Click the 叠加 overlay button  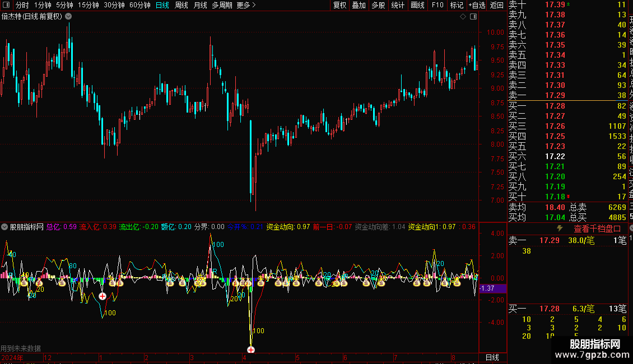[359, 5]
